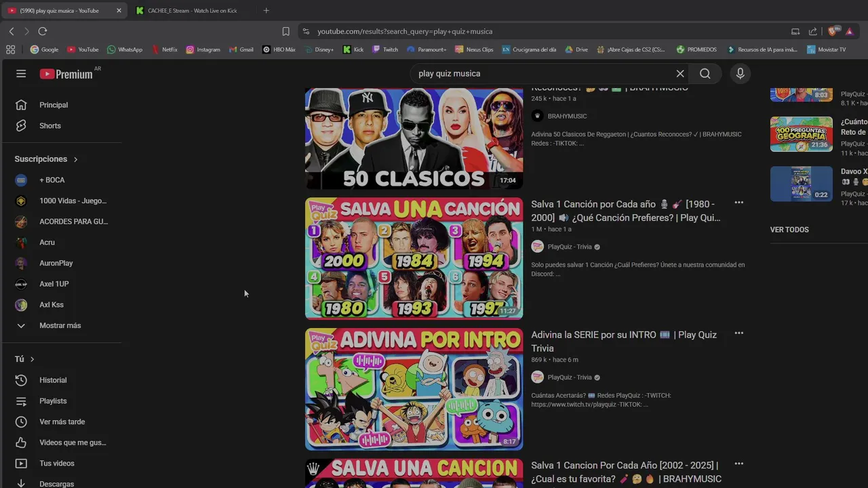The image size is (868, 488).
Task: Open the Twitch bookmark
Action: pyautogui.click(x=385, y=49)
